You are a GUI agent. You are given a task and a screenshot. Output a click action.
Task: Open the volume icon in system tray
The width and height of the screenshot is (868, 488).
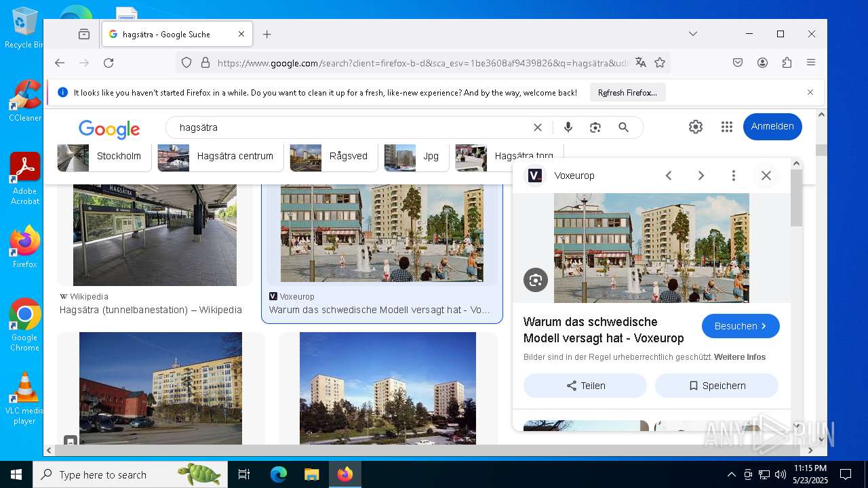pos(781,474)
